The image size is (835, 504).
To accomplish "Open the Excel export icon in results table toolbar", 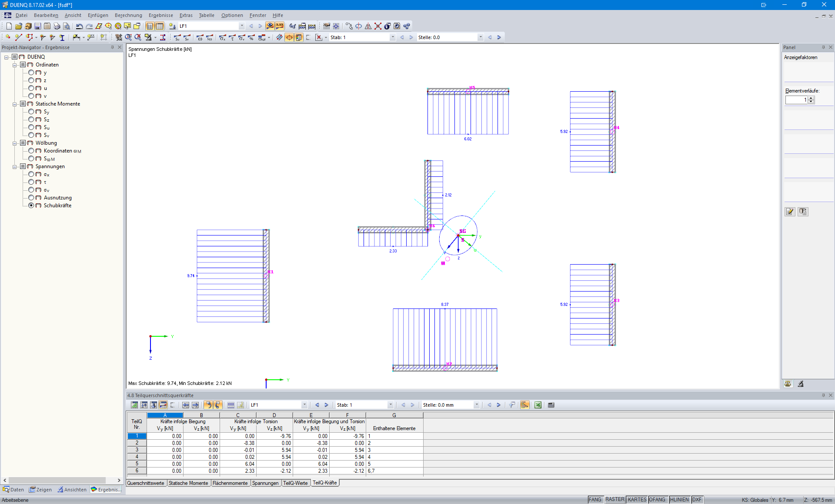I will pyautogui.click(x=538, y=405).
